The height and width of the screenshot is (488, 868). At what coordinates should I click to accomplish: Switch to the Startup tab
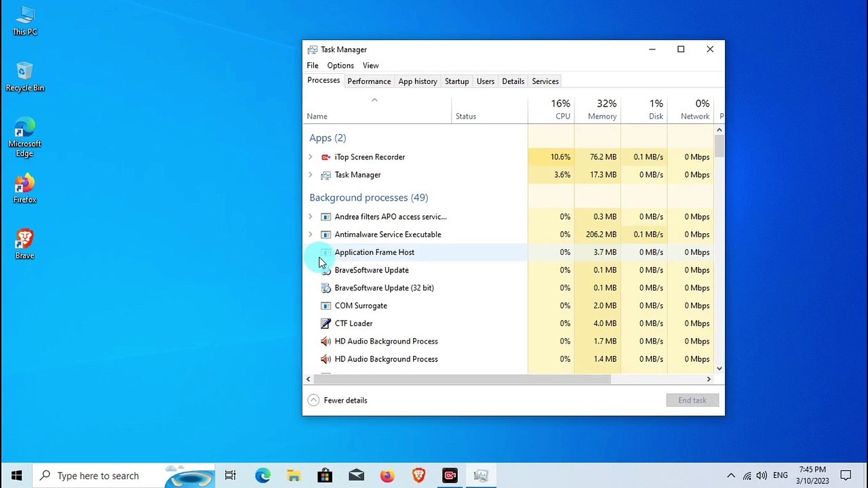click(457, 81)
